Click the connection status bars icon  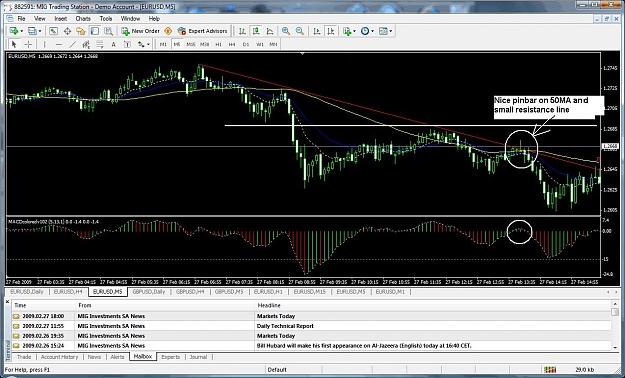pyautogui.click(x=550, y=370)
